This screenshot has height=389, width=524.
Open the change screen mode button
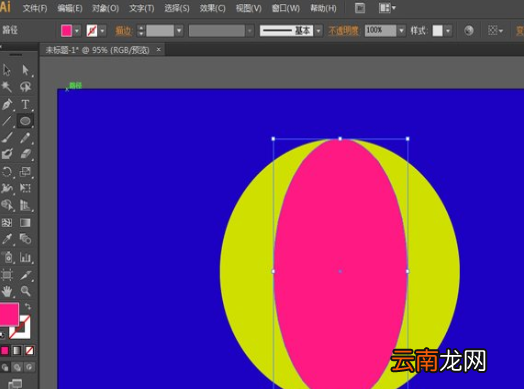[x=15, y=384]
